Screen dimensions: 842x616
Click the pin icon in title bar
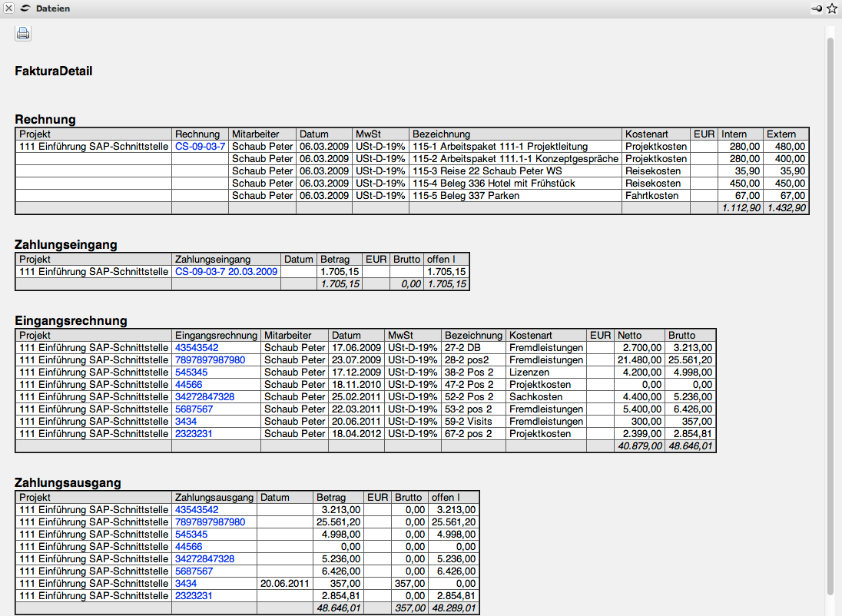[x=817, y=8]
